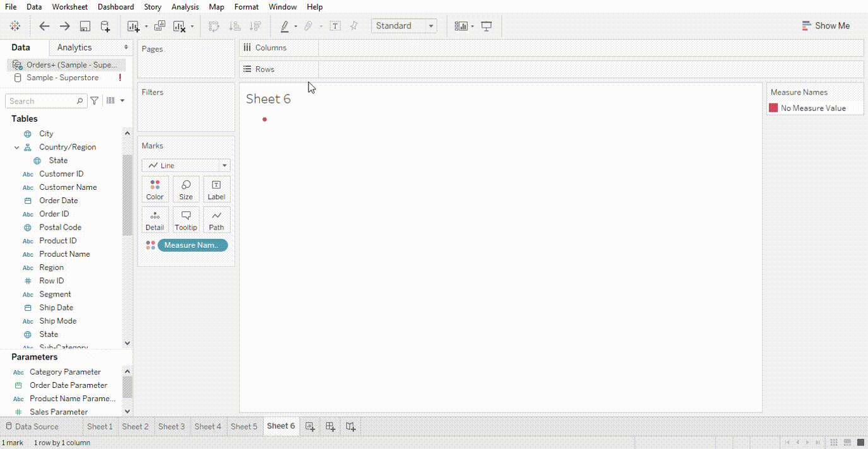The height and width of the screenshot is (449, 868).
Task: Click the Highlight pen icon
Action: coord(284,26)
